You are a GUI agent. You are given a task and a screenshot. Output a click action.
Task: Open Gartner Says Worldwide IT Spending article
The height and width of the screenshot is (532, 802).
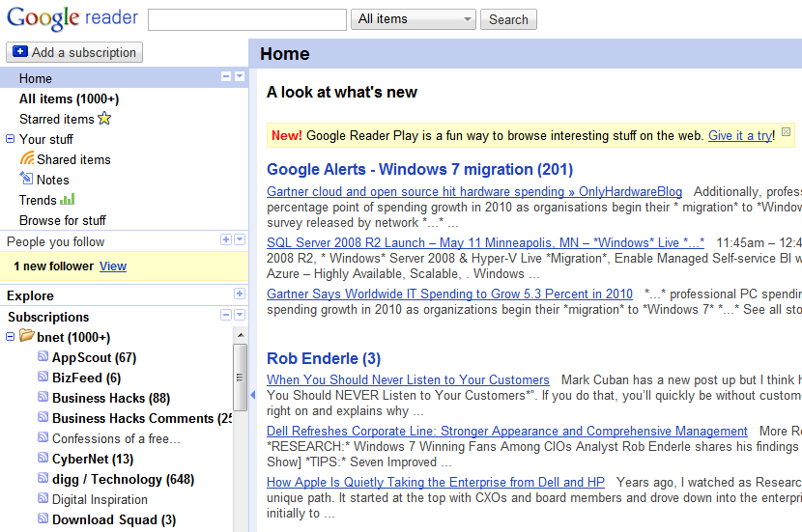coord(449,294)
